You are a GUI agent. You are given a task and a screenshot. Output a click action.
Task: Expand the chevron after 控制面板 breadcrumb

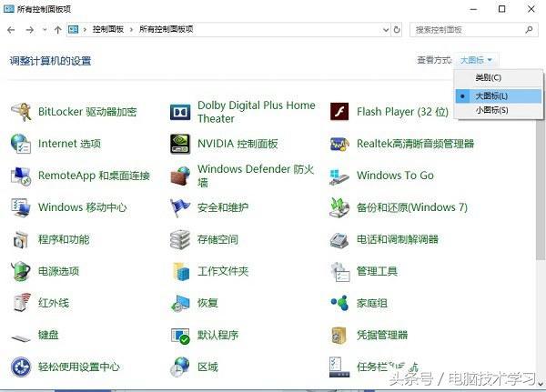click(x=131, y=30)
